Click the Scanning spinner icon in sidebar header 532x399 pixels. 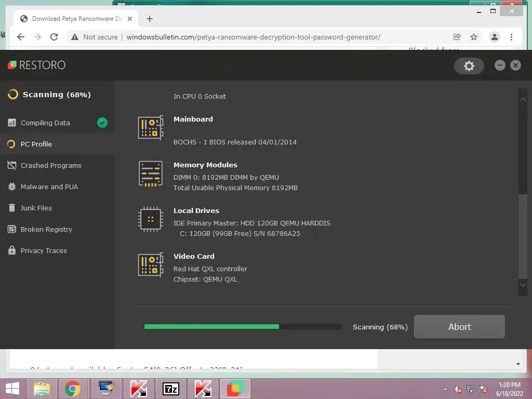[x=13, y=95]
